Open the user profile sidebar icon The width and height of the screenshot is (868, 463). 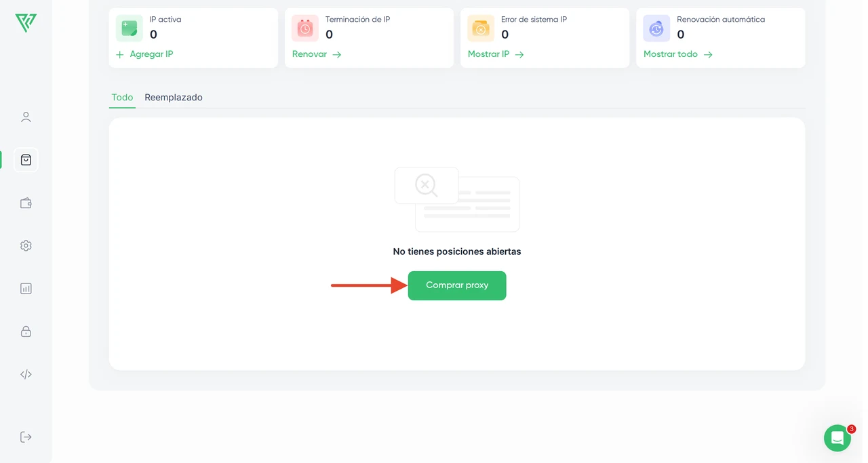coord(26,117)
